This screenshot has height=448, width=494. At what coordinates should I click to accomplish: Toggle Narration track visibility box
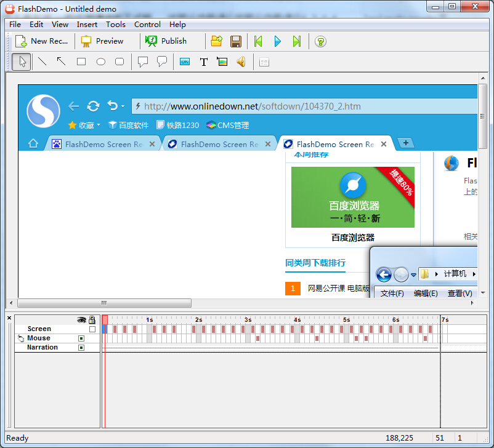coord(81,348)
